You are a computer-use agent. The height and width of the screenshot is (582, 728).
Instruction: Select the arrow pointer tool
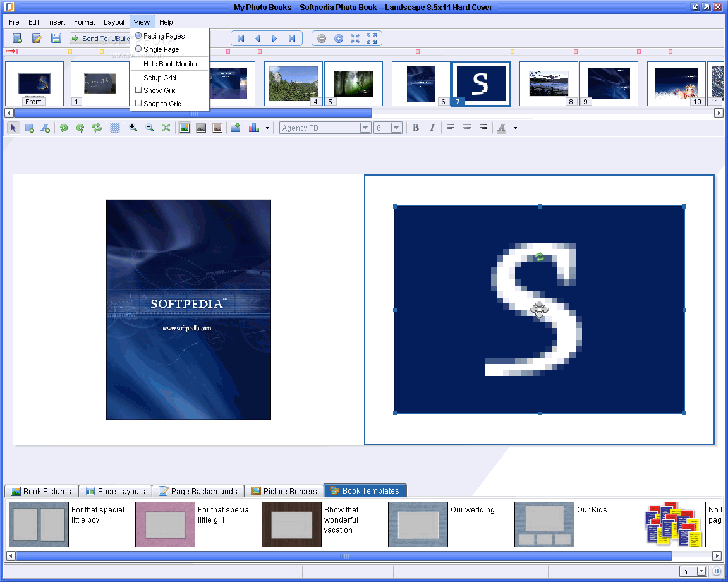tap(13, 128)
